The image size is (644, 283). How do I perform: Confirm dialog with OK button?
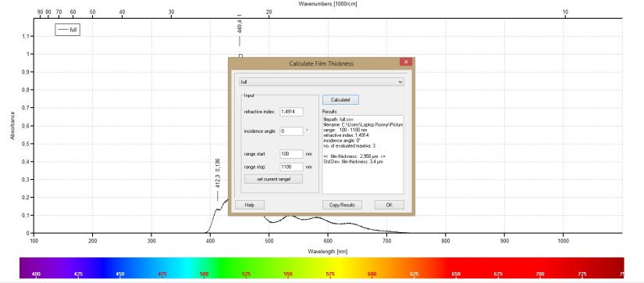[389, 205]
